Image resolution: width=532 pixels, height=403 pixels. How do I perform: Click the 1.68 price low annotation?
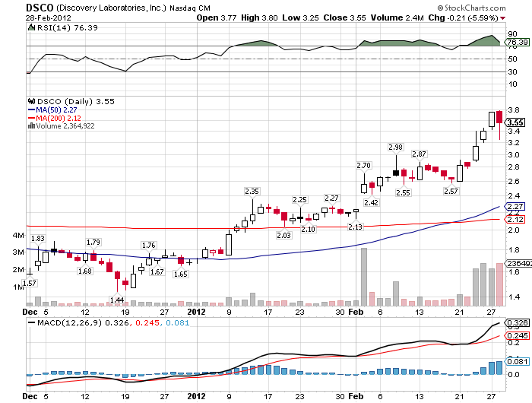point(85,271)
